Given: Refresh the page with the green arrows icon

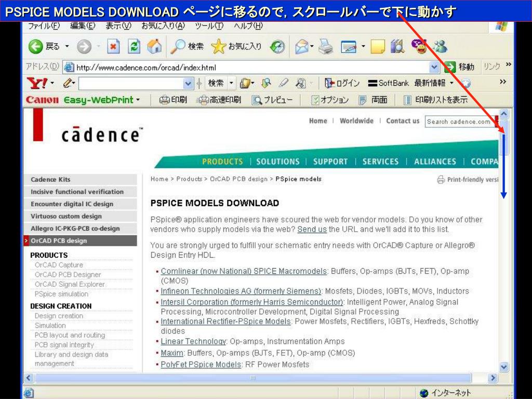Looking at the screenshot, I should point(134,46).
